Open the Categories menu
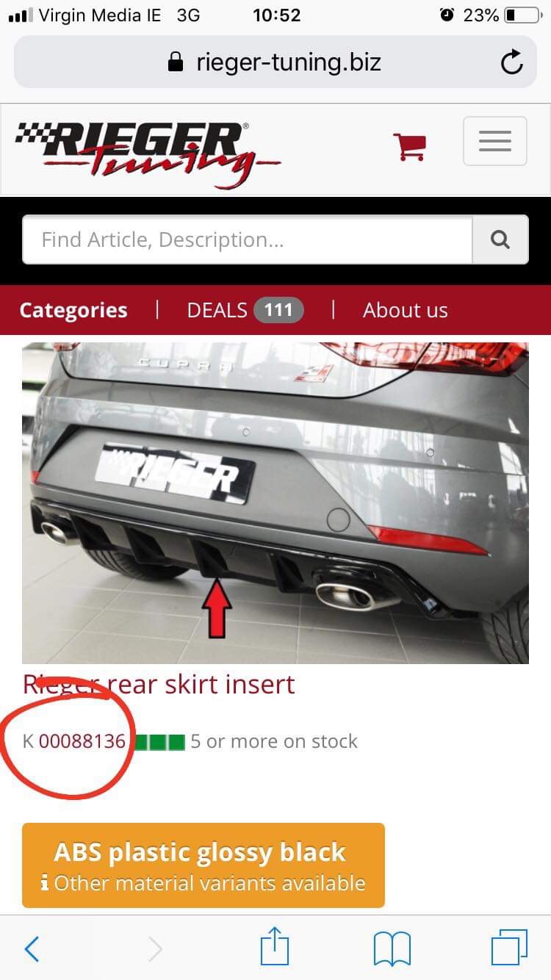 [x=73, y=310]
